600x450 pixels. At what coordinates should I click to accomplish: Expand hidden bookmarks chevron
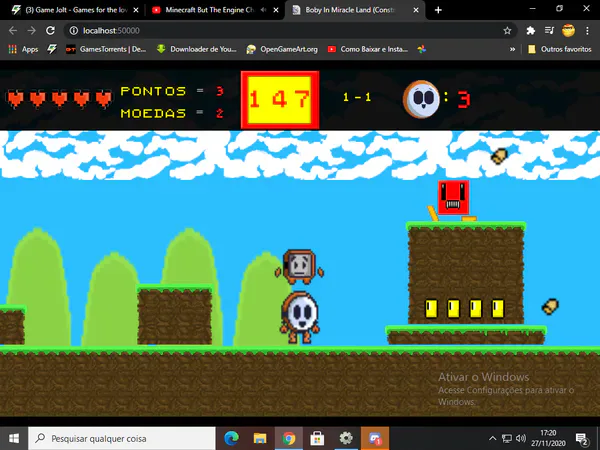pyautogui.click(x=512, y=49)
